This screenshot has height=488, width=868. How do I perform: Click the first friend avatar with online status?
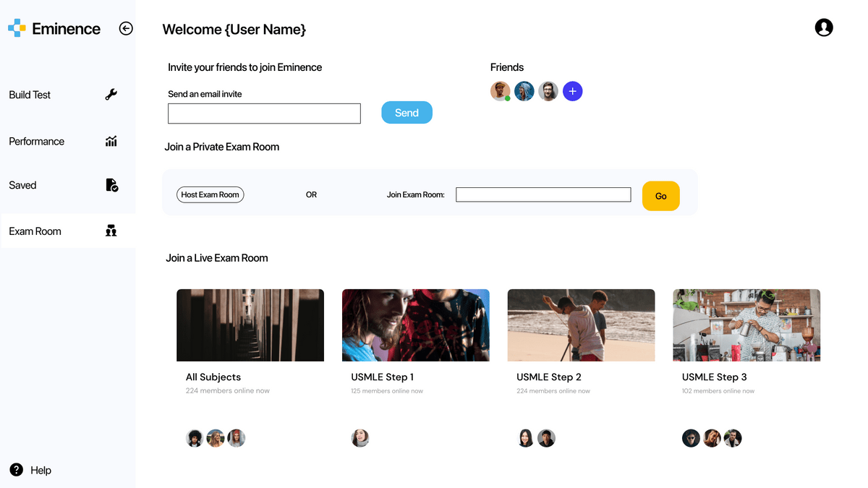point(500,91)
